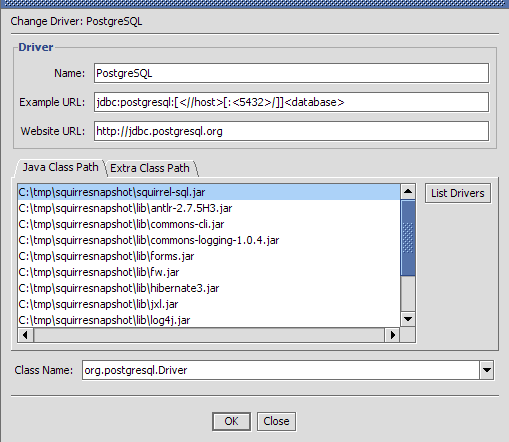Select the log4j.jar entry
The height and width of the screenshot is (442, 509).
(209, 320)
